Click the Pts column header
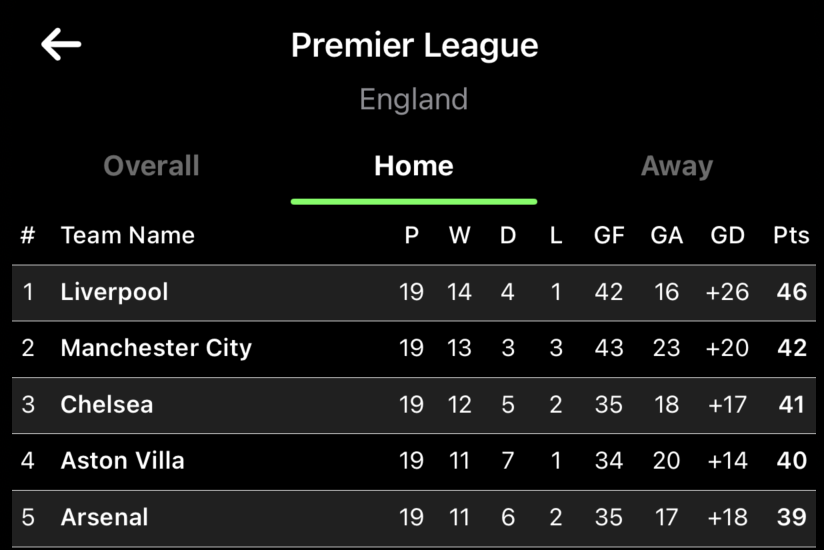 pyautogui.click(x=791, y=236)
